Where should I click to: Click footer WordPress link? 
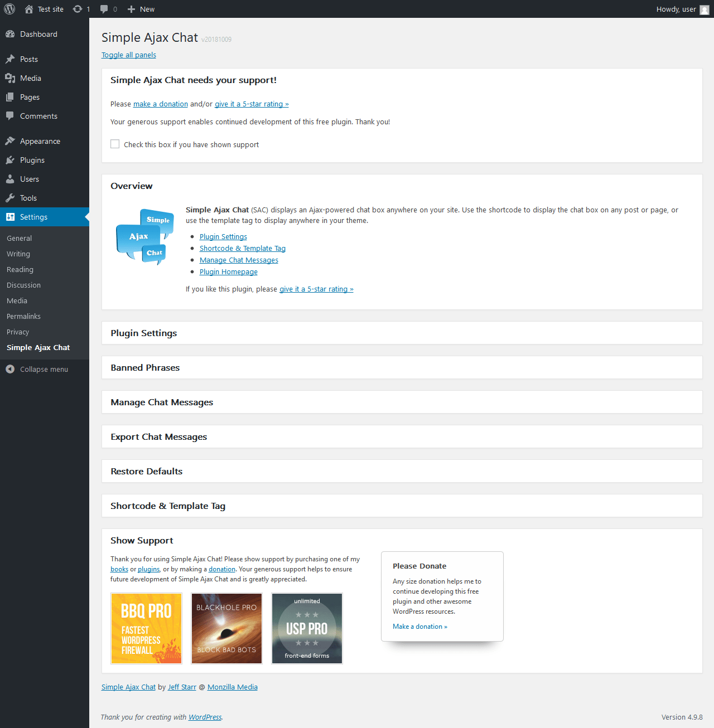(205, 717)
